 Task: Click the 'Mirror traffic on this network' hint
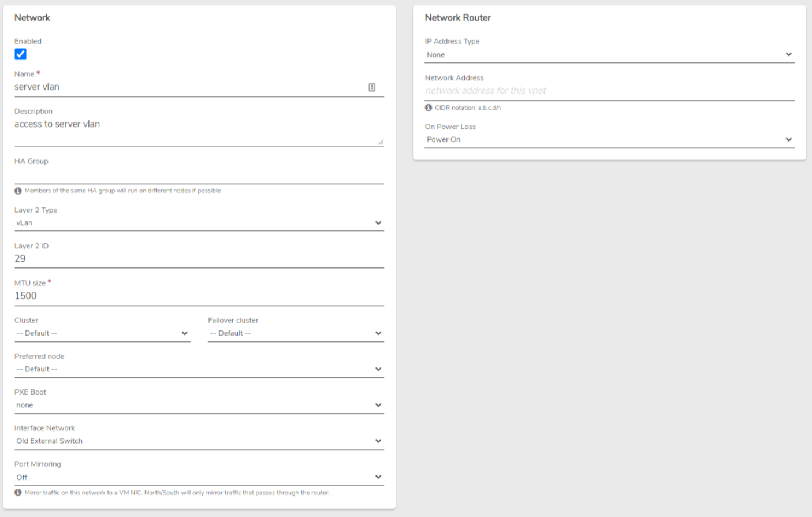click(x=177, y=493)
